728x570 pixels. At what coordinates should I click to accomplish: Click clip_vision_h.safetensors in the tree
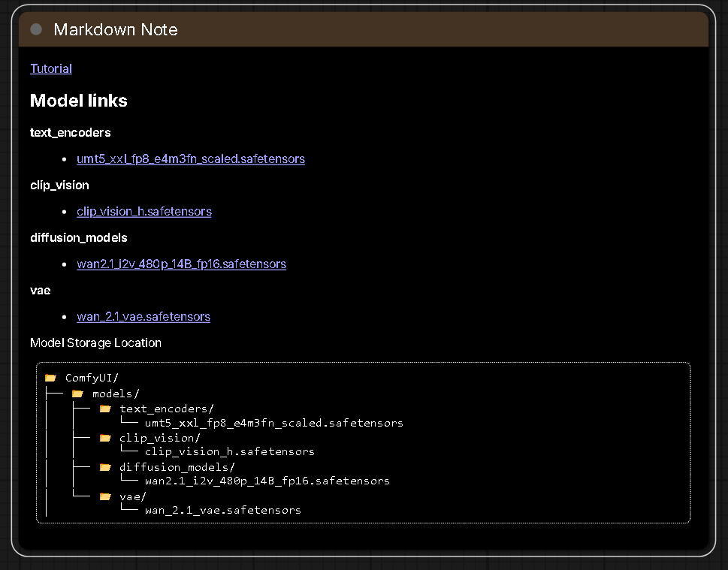tap(230, 451)
